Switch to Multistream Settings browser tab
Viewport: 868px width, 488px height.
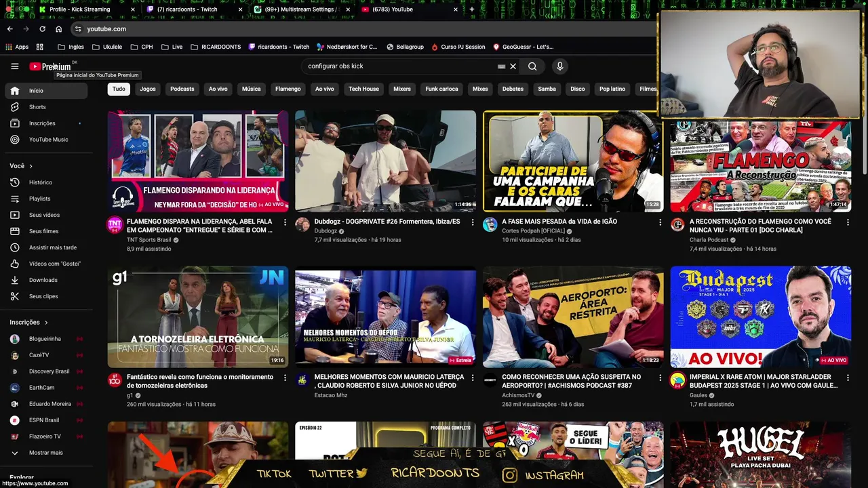(303, 9)
